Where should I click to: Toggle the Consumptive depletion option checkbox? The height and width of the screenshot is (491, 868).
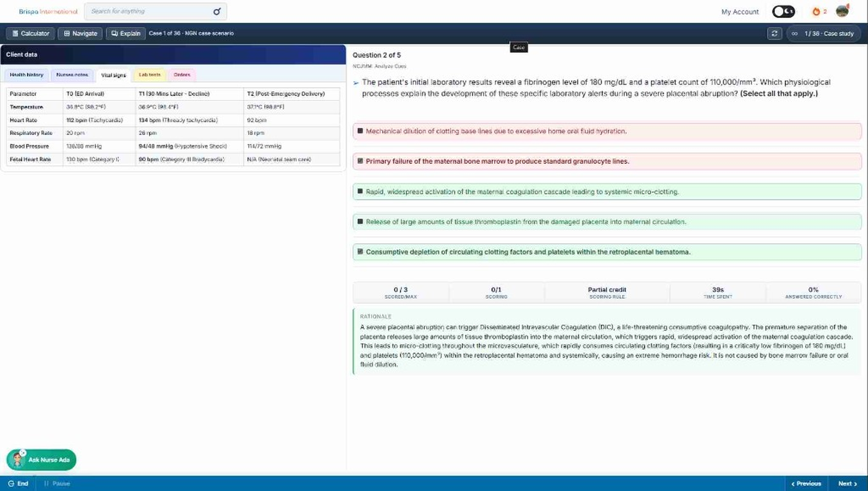tap(360, 251)
